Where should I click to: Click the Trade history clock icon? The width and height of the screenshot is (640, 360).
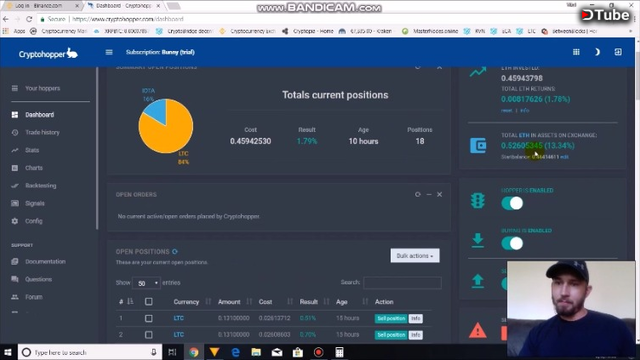(x=15, y=132)
